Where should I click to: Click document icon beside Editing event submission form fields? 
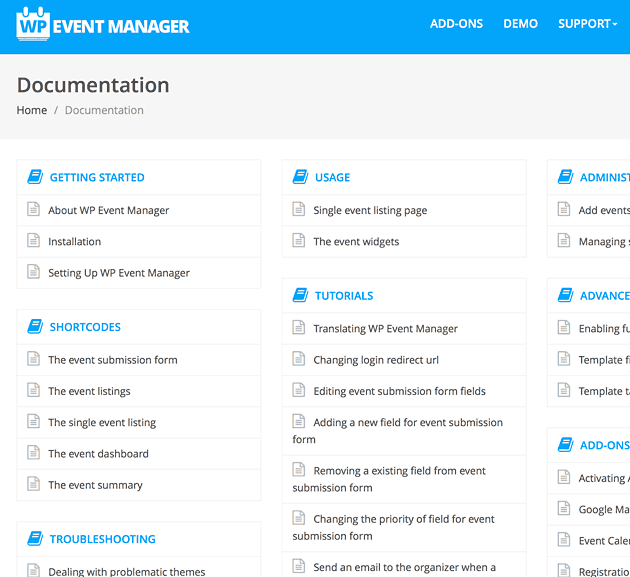(x=299, y=390)
